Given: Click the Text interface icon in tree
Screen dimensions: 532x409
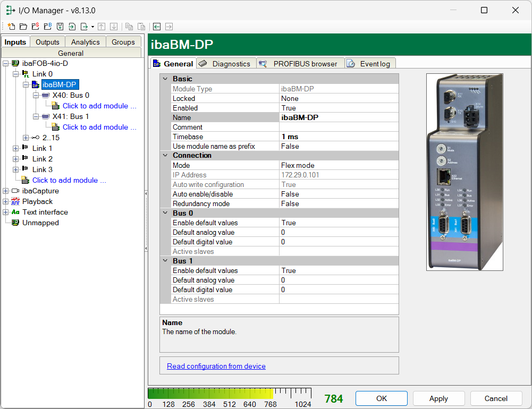Looking at the screenshot, I should point(15,212).
